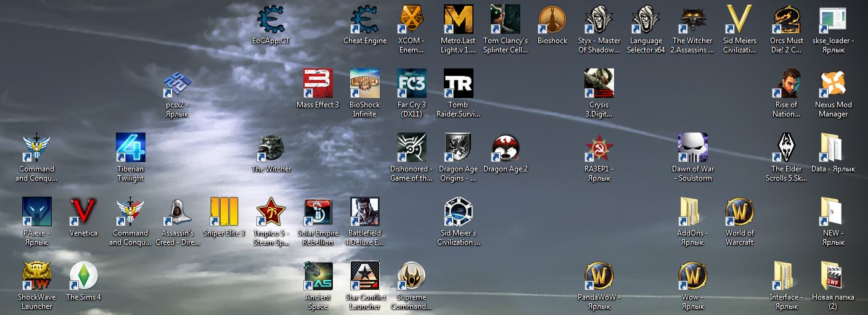Select The Witcher 2 Assassins icon
This screenshot has height=315, width=868.
[693, 20]
